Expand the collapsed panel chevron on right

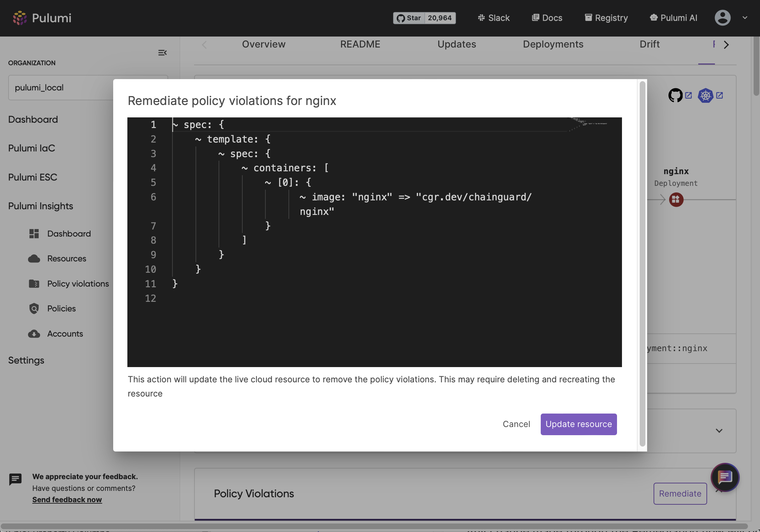pyautogui.click(x=719, y=431)
